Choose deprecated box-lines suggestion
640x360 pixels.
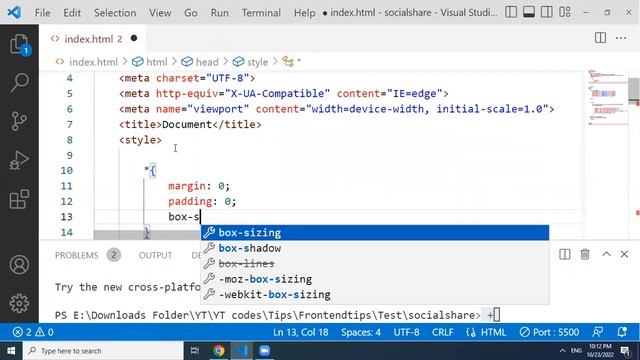(x=375, y=264)
